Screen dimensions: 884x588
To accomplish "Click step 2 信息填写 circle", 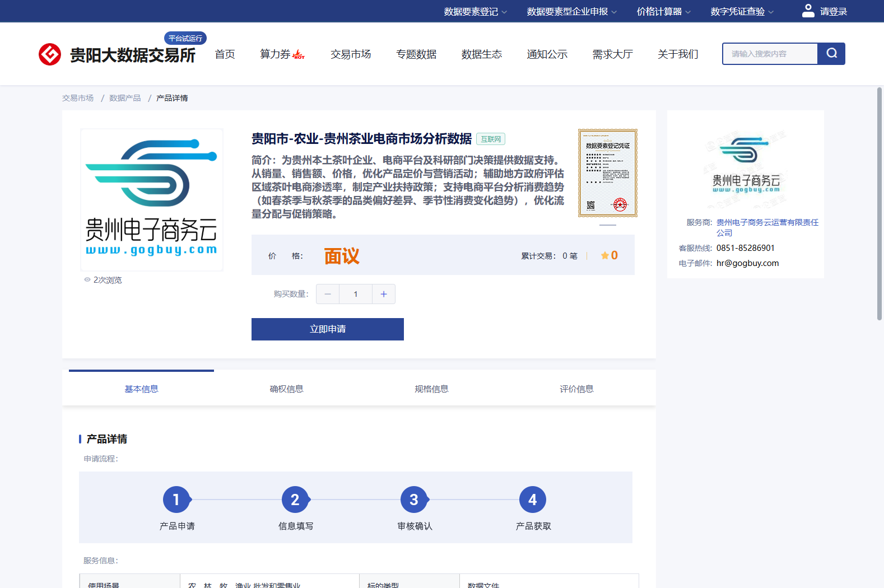I will [295, 500].
